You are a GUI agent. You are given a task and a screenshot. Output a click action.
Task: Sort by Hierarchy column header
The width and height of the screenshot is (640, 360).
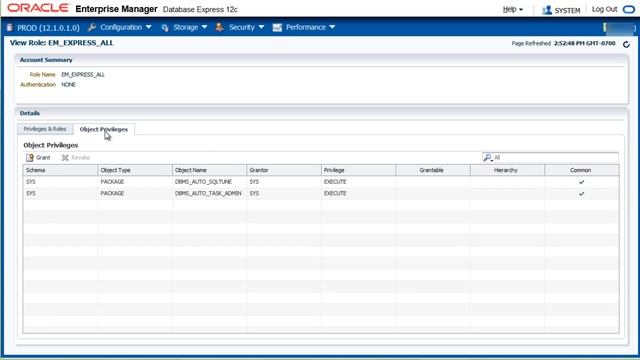tap(507, 170)
